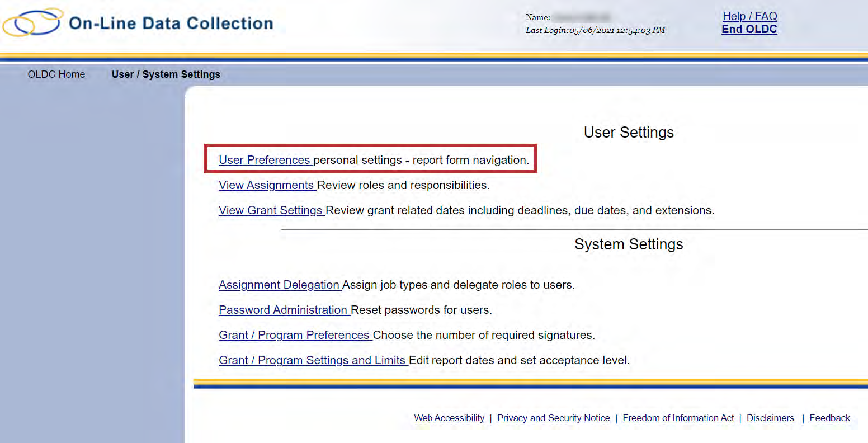Open Password Administration link

pos(283,310)
